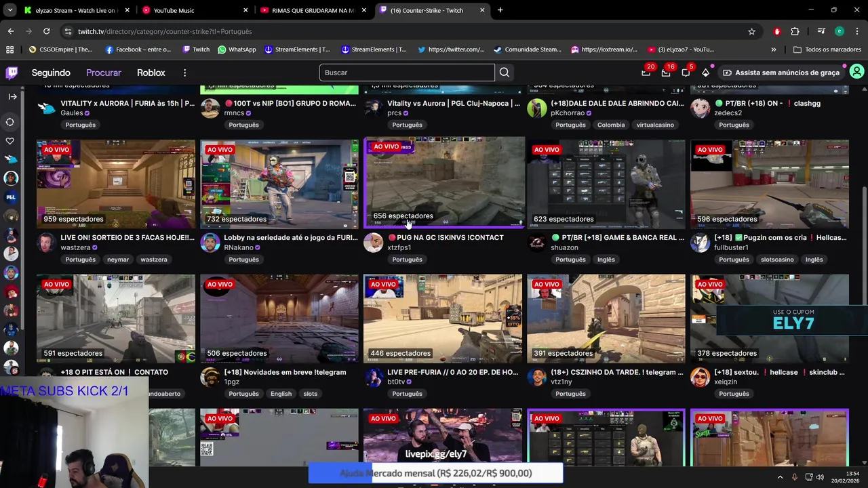
Task: Open Facebook bookmark
Action: coord(138,49)
